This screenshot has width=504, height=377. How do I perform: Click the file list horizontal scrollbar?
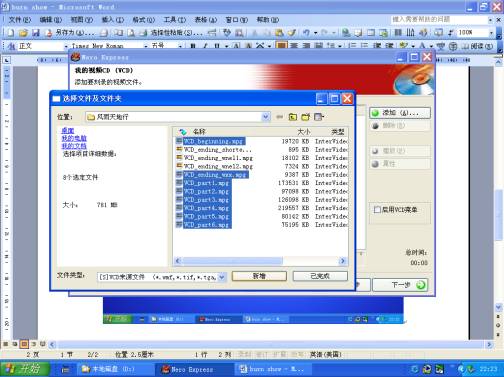260,261
